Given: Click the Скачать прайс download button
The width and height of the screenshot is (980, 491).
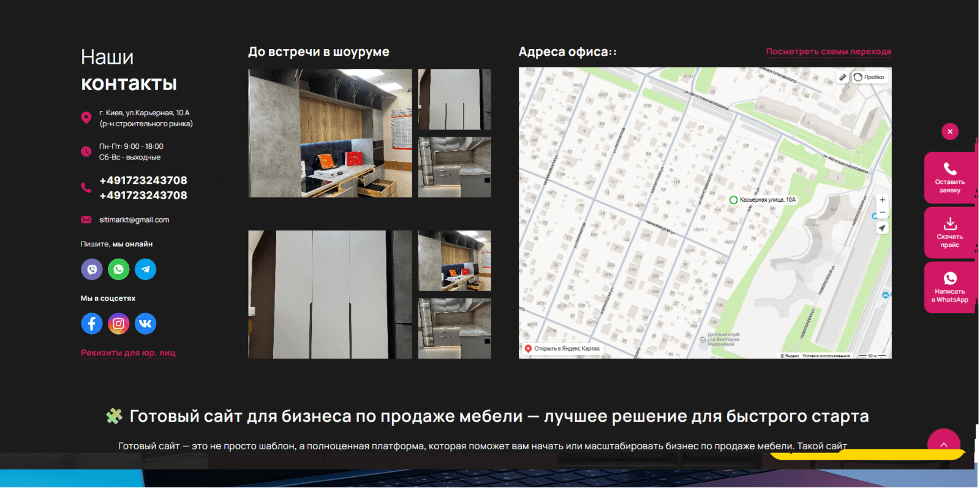Looking at the screenshot, I should click(949, 233).
